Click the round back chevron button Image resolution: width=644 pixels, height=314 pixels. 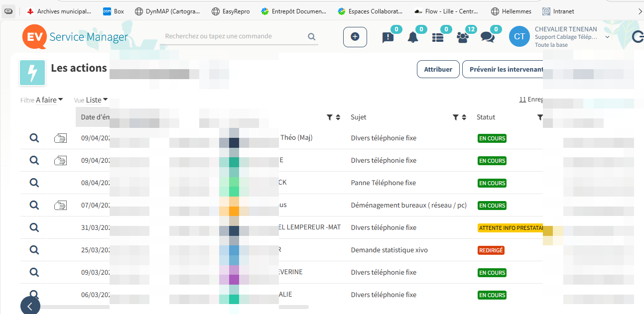click(30, 306)
